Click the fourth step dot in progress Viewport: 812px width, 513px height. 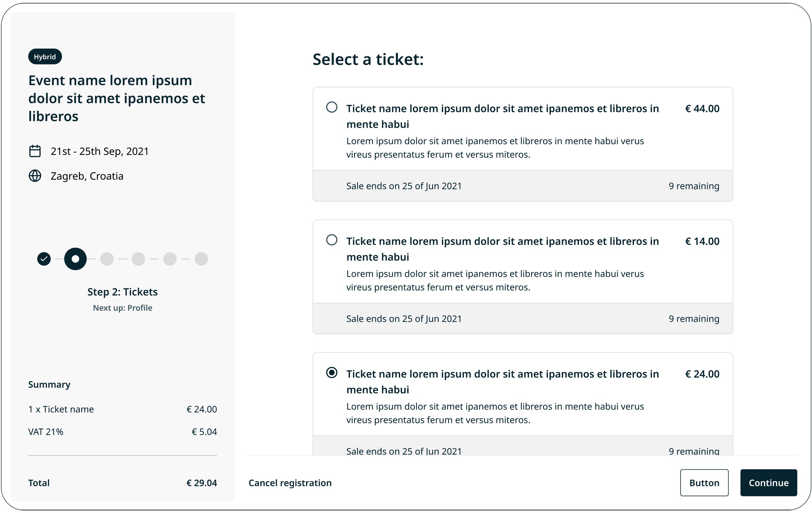138,259
